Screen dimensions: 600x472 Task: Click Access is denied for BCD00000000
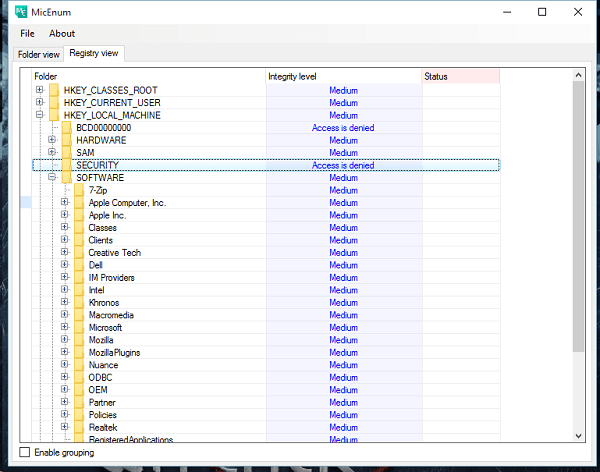[x=343, y=128]
